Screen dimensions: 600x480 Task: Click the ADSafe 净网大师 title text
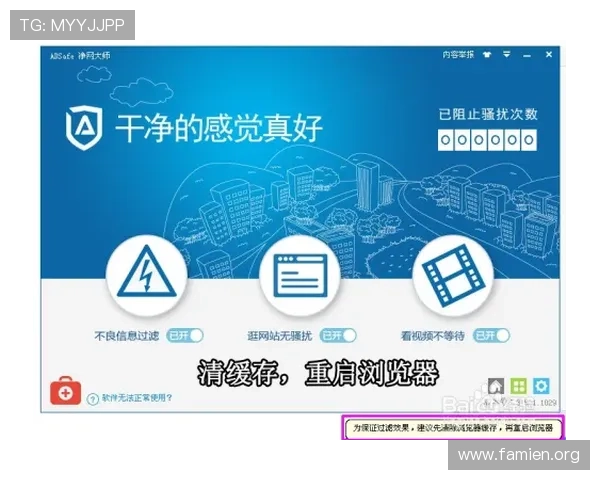pos(80,56)
